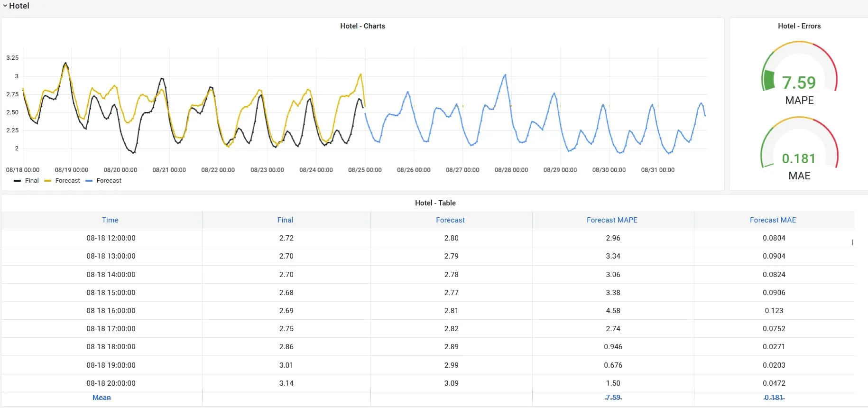Open the Hotel - Charts panel title menu
Image resolution: width=868 pixels, height=408 pixels.
(362, 26)
